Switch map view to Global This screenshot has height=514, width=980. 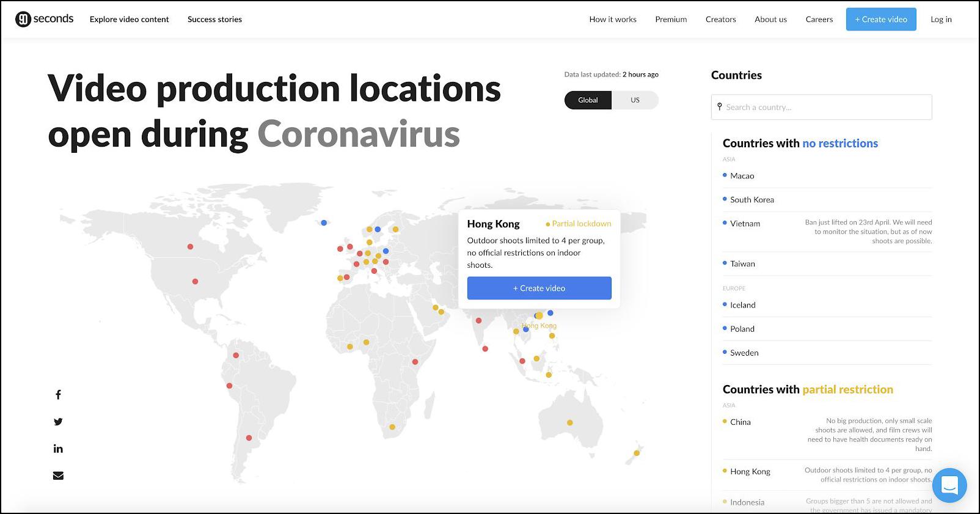coord(588,100)
